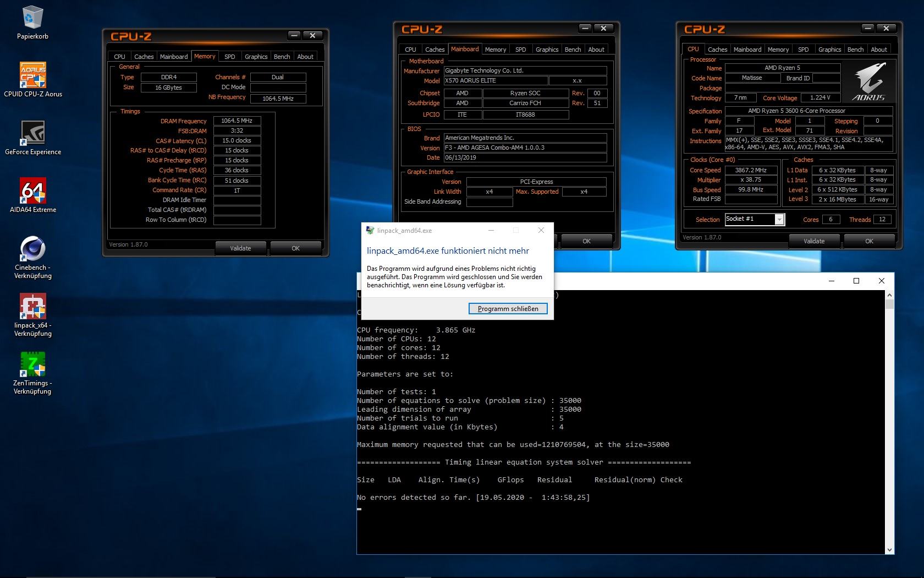924x578 pixels.
Task: Click the linpack_amd64.exe dialog title icon
Action: point(370,231)
